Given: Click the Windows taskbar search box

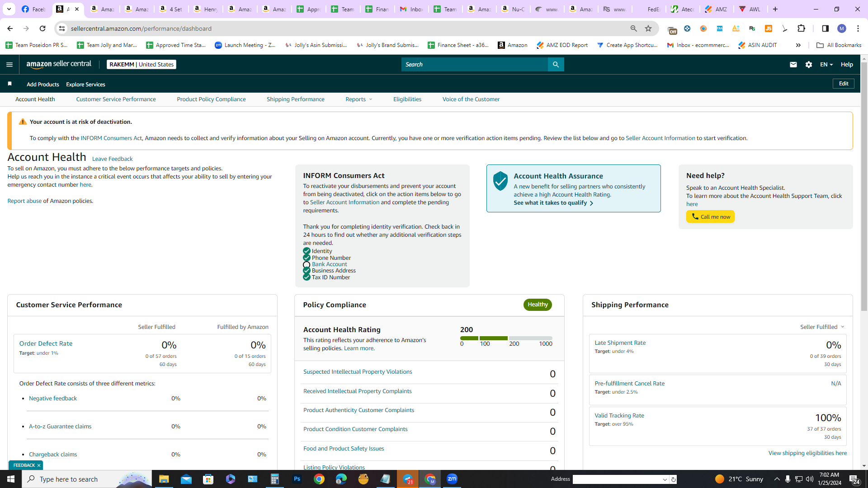Looking at the screenshot, I should point(87,479).
